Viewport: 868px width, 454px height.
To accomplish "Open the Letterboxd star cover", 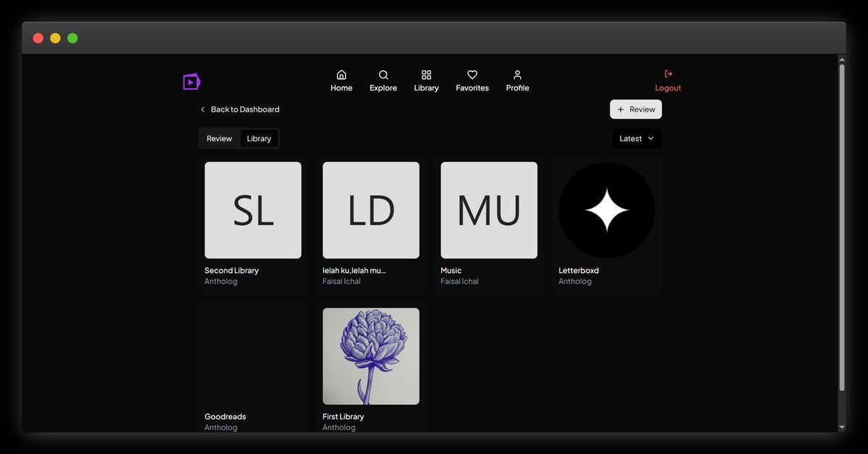I will (607, 210).
